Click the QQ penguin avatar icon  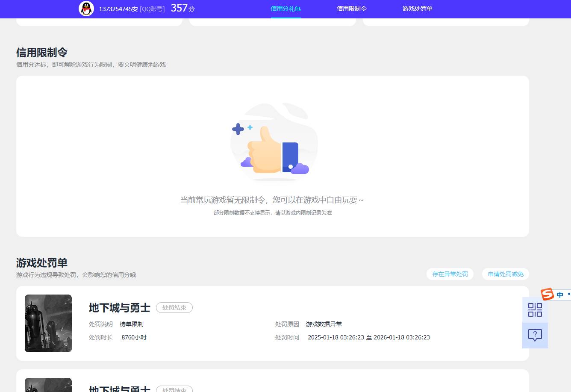(x=86, y=9)
